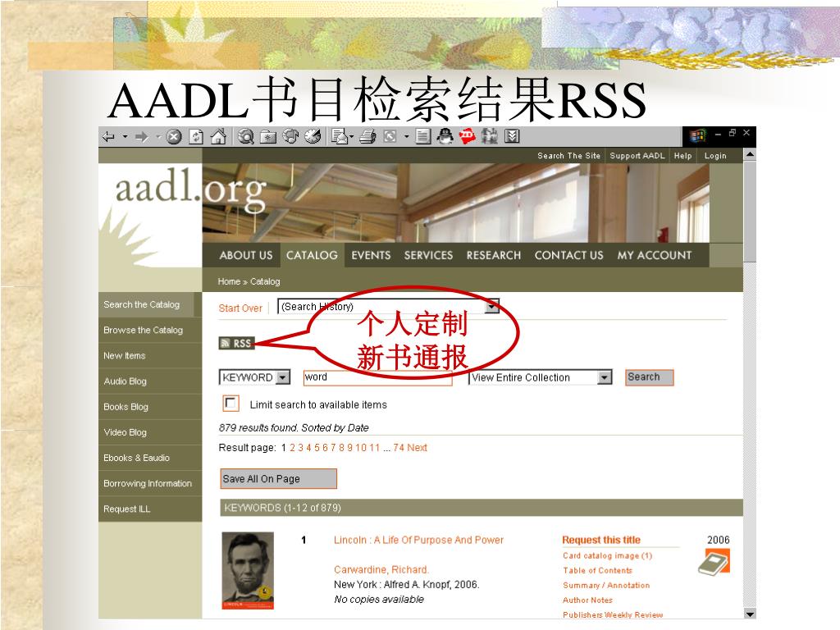
Task: Click the browser Stop loading icon
Action: tap(174, 137)
